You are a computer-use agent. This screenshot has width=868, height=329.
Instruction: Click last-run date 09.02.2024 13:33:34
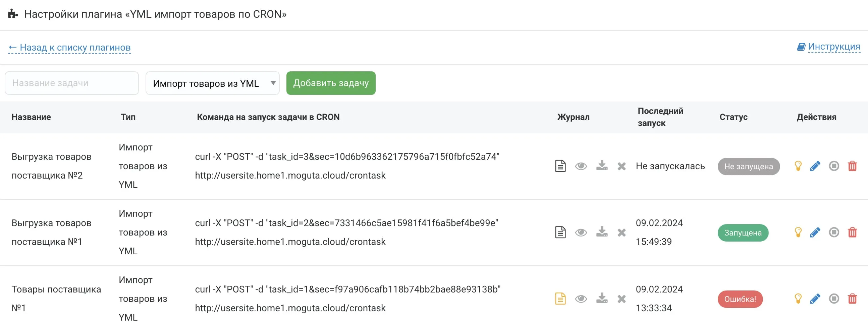[659, 299]
